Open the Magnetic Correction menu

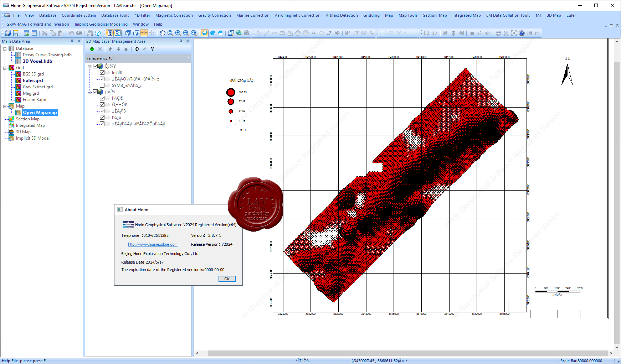tap(174, 15)
